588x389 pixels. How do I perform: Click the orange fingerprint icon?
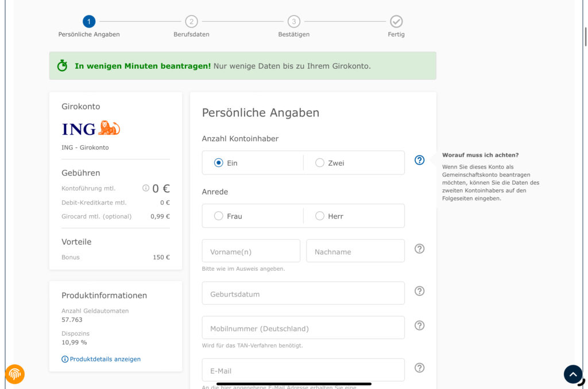(x=15, y=374)
